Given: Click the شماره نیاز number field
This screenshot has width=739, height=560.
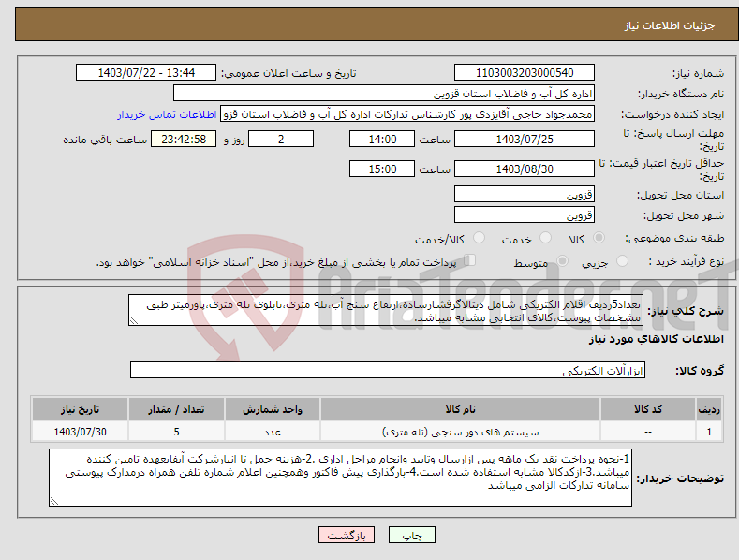Looking at the screenshot, I should click(525, 73).
